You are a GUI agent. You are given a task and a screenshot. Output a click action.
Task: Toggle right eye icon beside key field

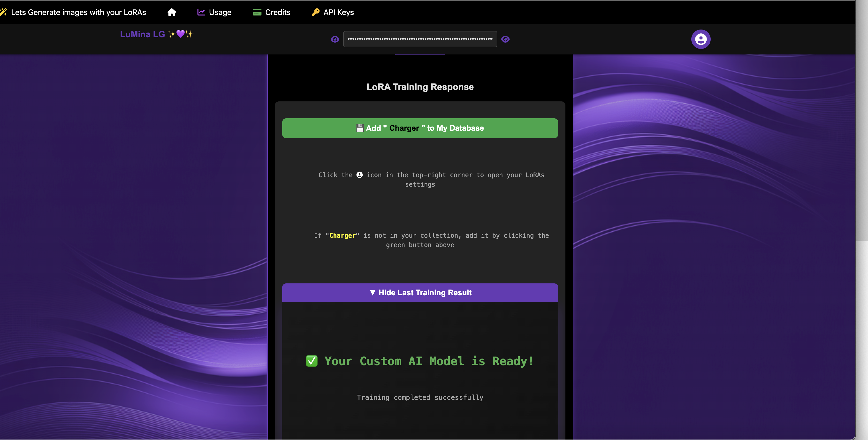pos(505,39)
